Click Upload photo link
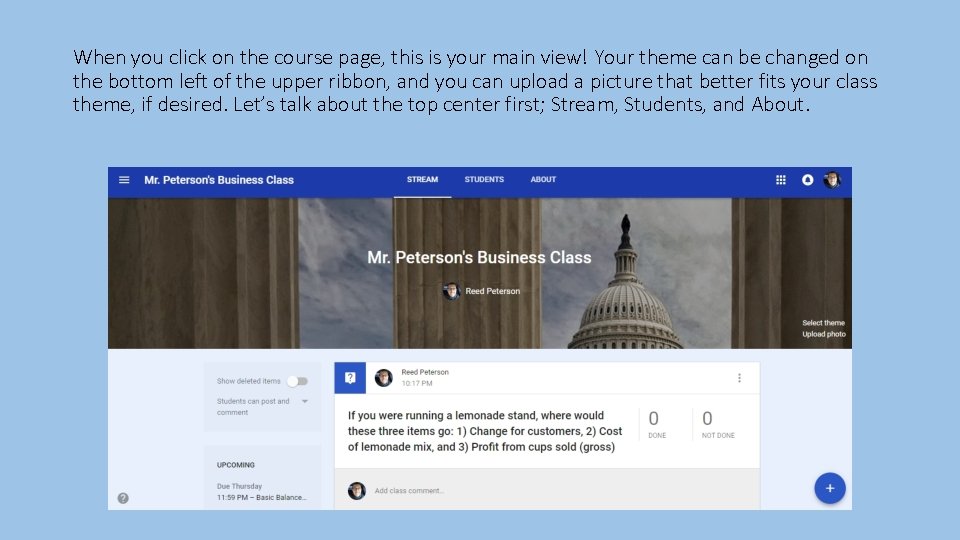960x540 pixels. 823,334
